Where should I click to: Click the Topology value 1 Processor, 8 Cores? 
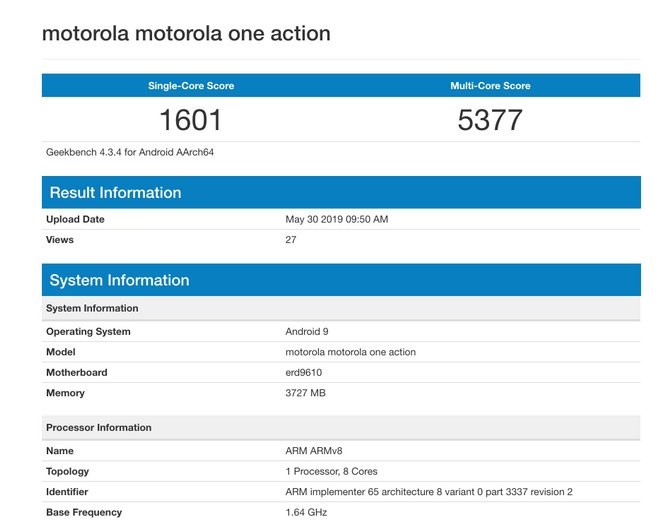331,471
